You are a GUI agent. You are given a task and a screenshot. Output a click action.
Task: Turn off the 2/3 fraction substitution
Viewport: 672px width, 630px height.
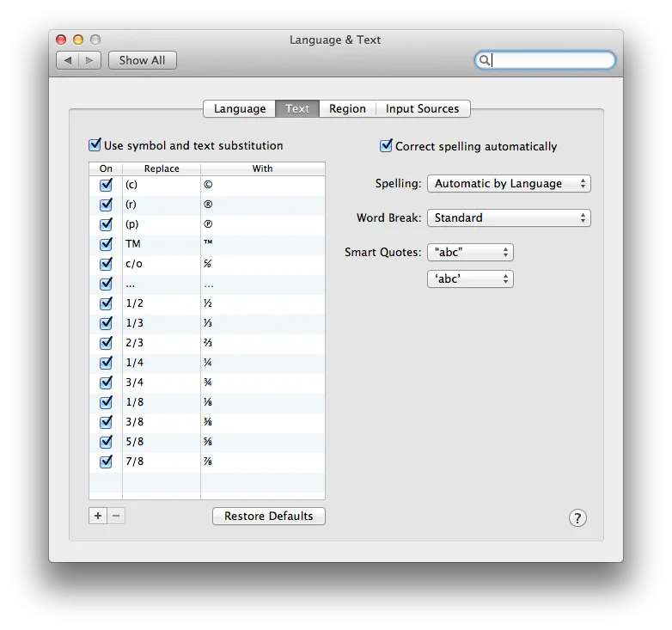[106, 343]
